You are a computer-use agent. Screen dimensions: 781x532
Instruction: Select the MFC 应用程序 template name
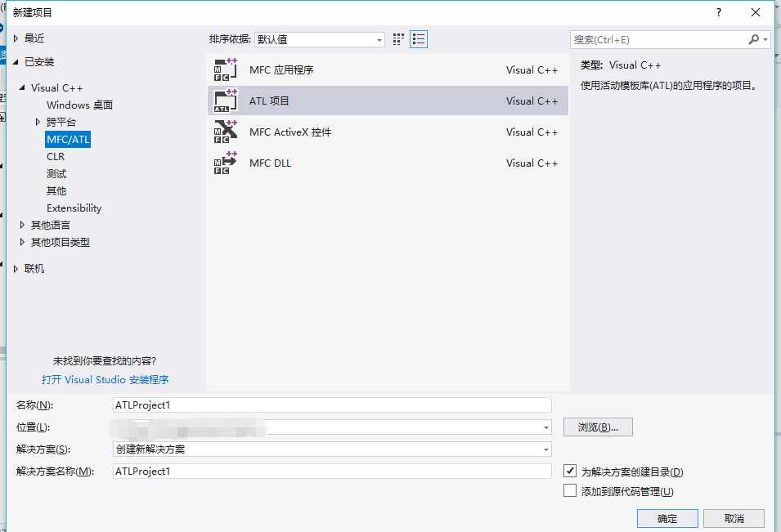coord(281,69)
